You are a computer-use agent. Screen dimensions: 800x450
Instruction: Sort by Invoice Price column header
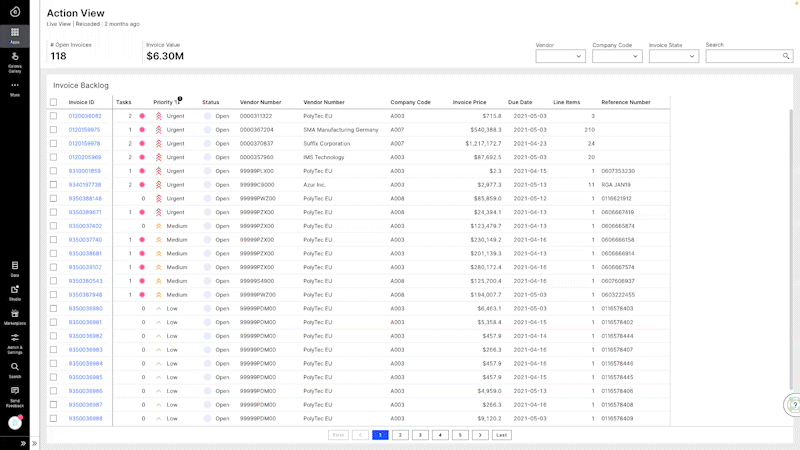(469, 102)
